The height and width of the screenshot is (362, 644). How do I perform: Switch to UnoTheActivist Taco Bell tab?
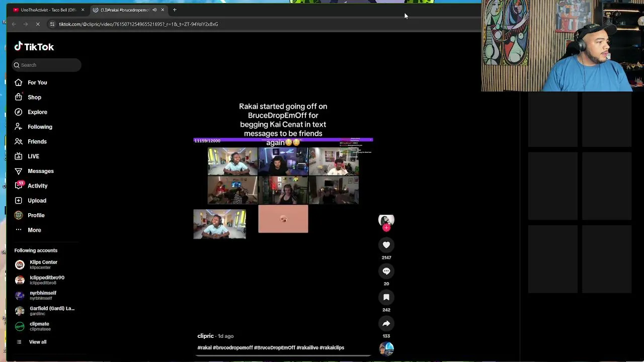coord(48,10)
